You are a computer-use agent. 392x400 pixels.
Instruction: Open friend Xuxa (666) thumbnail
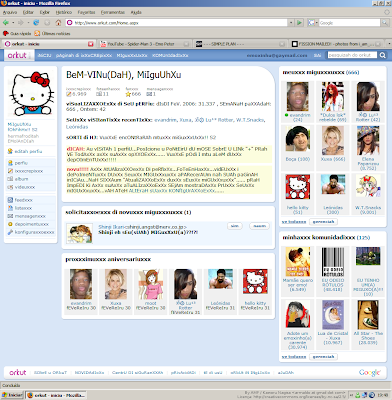[x=333, y=140]
